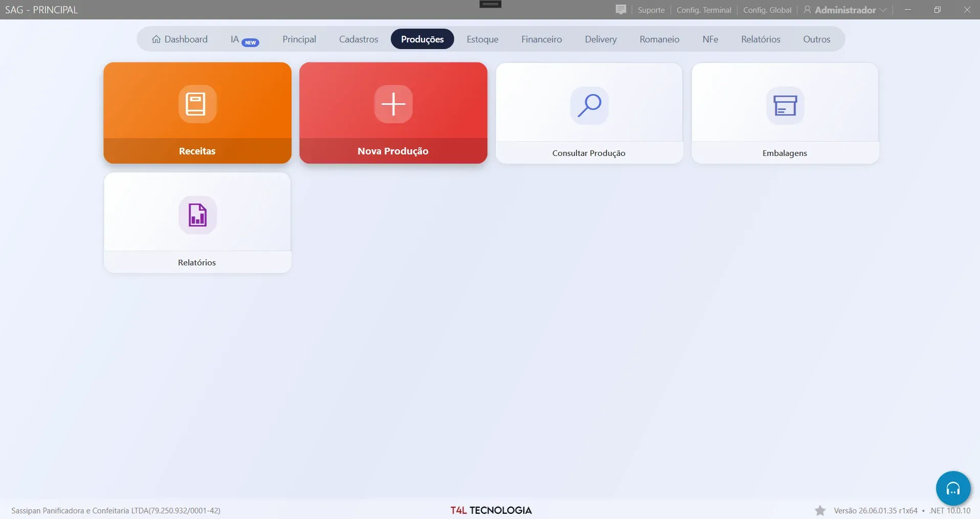Open the Embalagens box icon

click(x=785, y=105)
